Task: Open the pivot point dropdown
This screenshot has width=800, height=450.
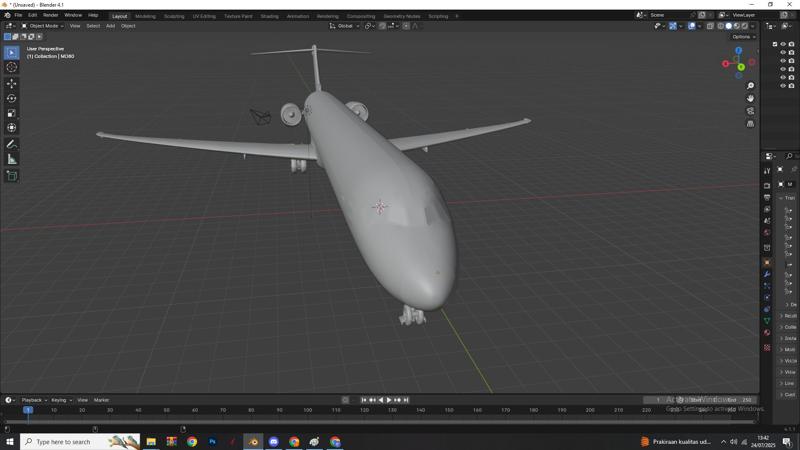Action: 369,26
